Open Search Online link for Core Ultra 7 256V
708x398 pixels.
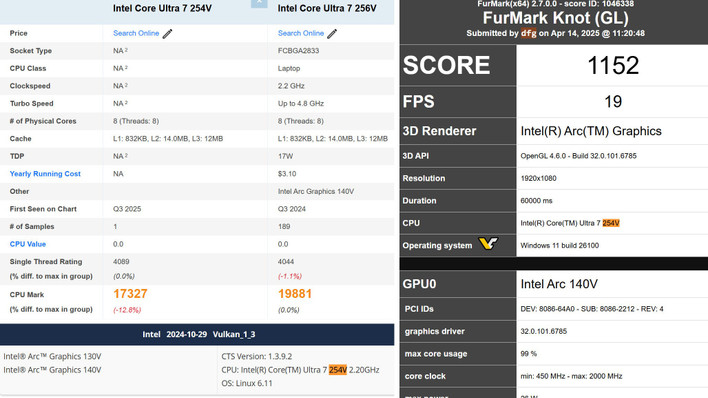301,33
